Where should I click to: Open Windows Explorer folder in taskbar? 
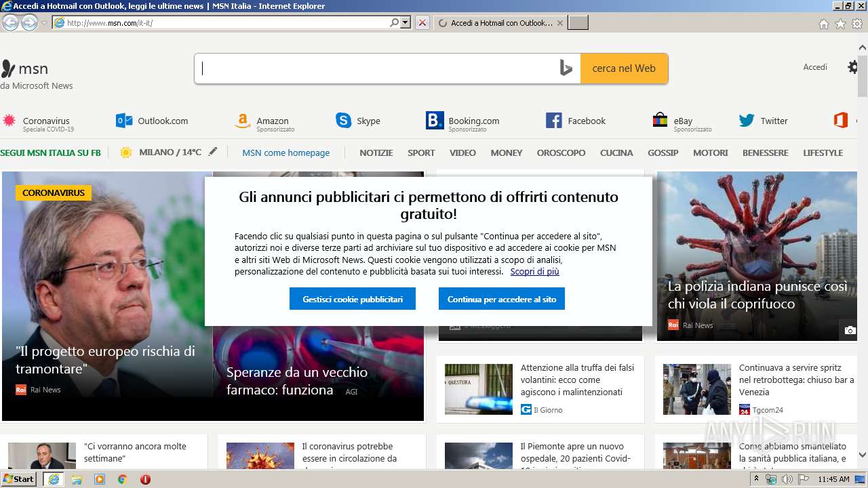[77, 479]
